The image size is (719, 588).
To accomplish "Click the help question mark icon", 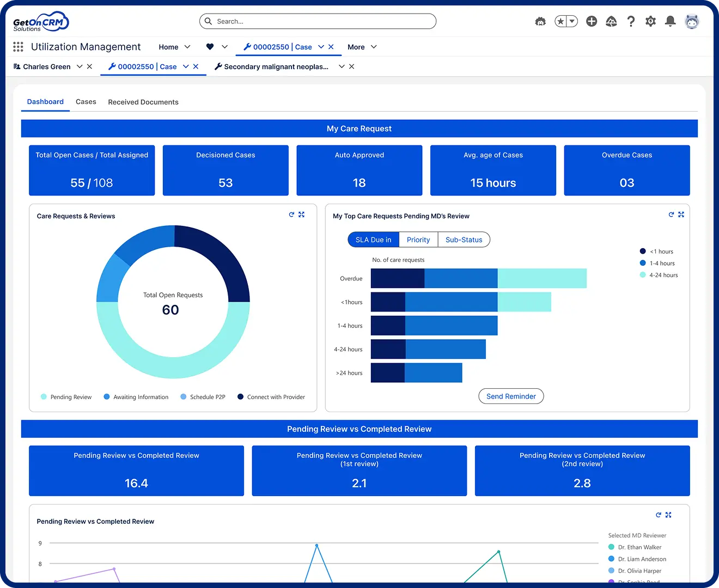I will [631, 21].
